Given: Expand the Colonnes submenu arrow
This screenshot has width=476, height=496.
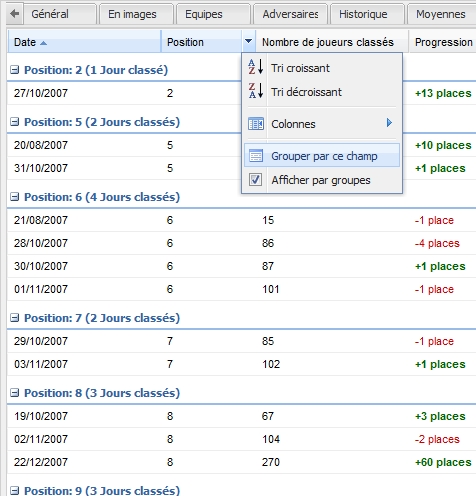Looking at the screenshot, I should pos(389,123).
